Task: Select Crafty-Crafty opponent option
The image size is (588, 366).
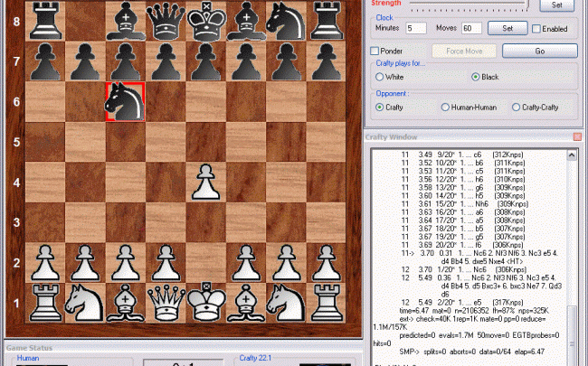Action: tap(514, 108)
